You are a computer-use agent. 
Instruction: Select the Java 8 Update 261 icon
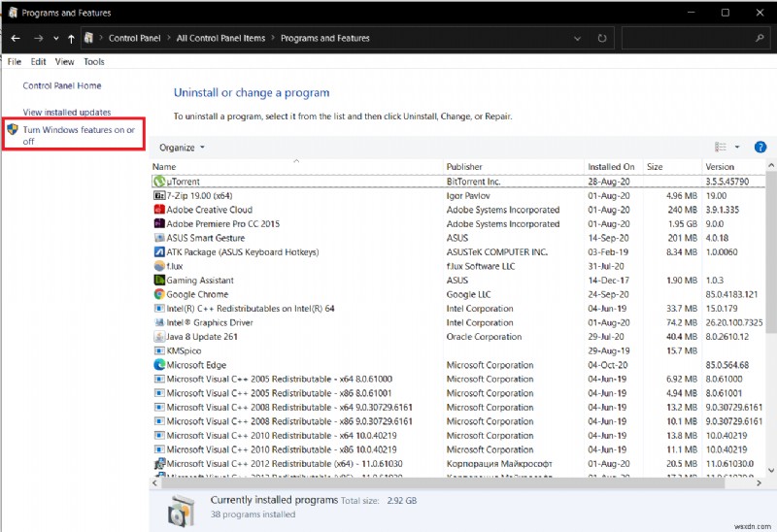[159, 336]
